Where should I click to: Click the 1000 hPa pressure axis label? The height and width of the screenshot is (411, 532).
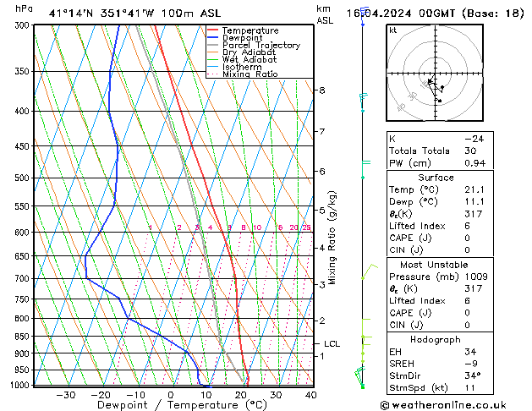point(21,385)
